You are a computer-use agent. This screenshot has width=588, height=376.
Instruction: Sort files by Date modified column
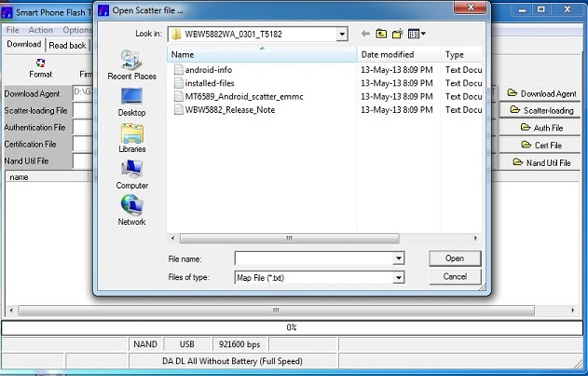click(x=399, y=55)
